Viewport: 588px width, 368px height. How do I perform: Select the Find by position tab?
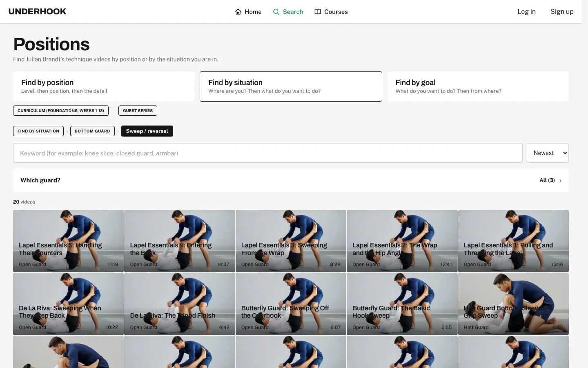click(104, 86)
